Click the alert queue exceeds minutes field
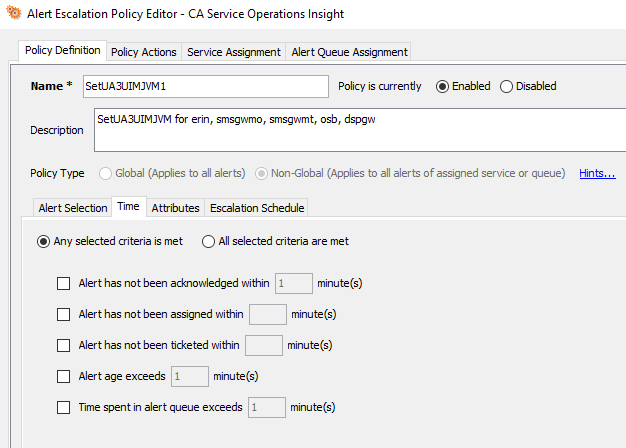 [x=267, y=407]
